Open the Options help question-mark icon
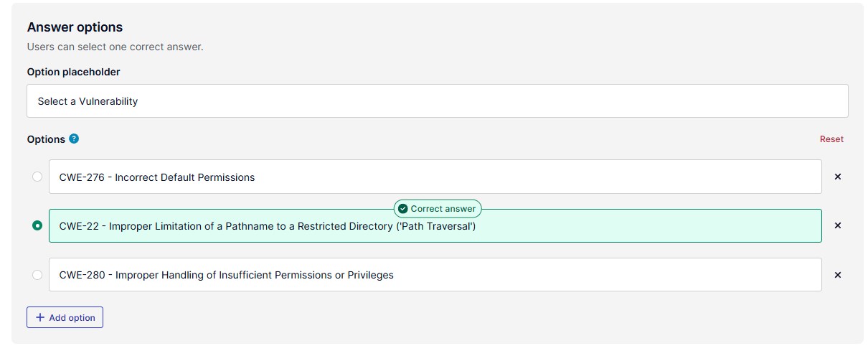Screen dimensions: 868x351 tap(74, 139)
